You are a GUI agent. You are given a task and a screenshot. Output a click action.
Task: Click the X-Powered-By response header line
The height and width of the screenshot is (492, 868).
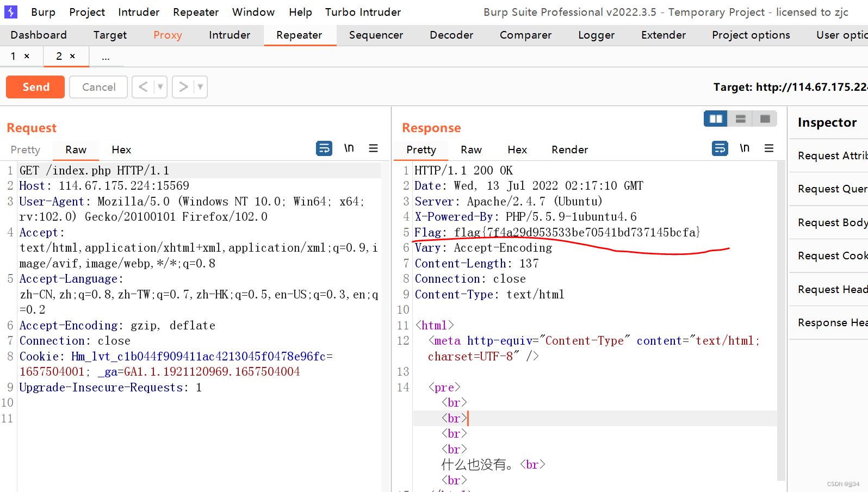tap(525, 217)
